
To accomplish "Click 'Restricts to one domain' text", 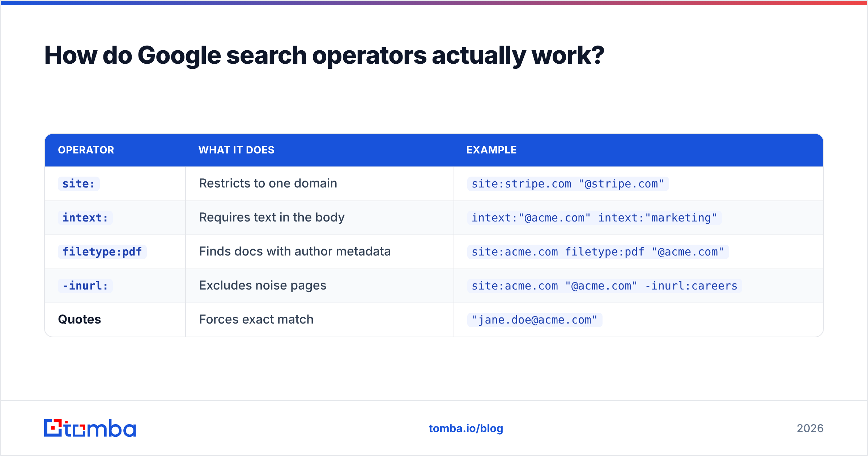I will 268,183.
